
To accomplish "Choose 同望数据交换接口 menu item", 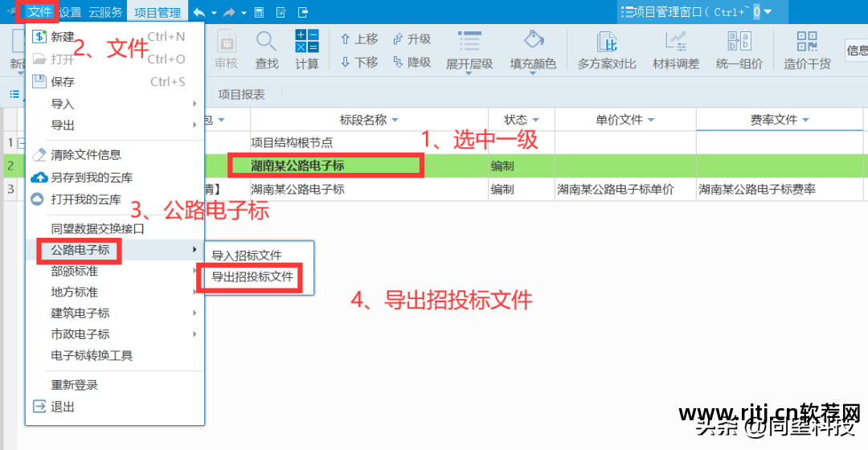I will pos(115,228).
